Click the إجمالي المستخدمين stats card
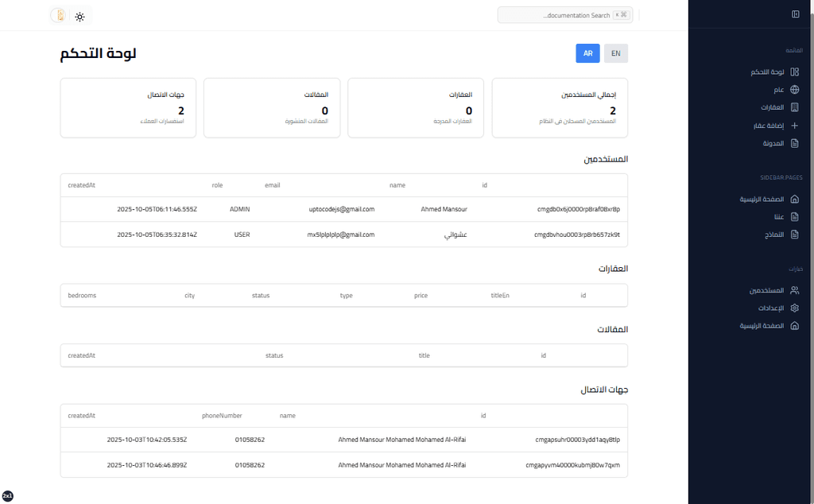This screenshot has height=504, width=814. click(560, 108)
